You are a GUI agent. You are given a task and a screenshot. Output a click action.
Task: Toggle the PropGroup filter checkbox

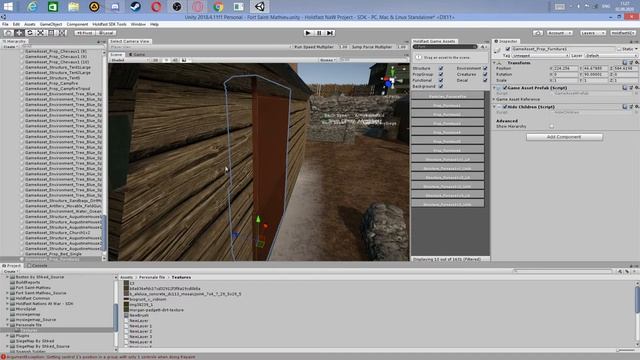click(x=441, y=74)
